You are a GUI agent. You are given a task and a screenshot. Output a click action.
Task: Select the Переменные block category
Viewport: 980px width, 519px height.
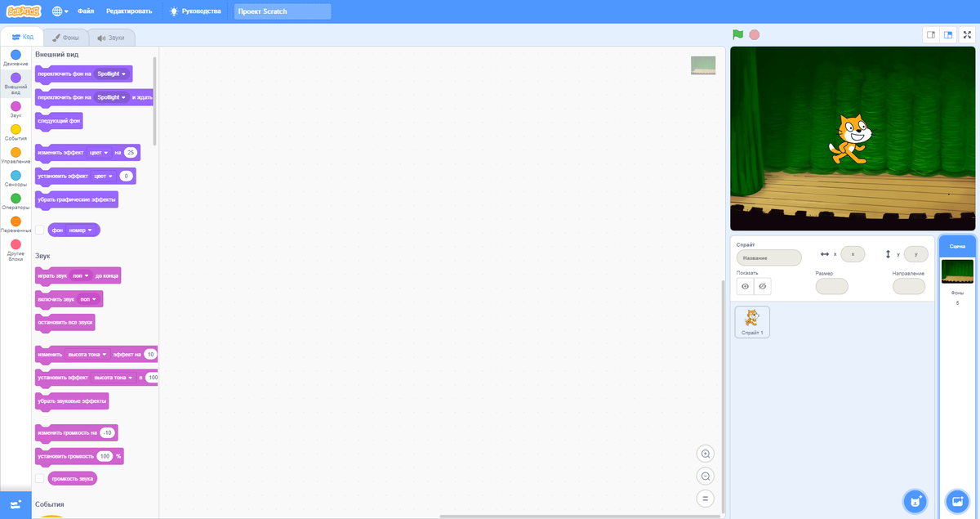[16, 224]
